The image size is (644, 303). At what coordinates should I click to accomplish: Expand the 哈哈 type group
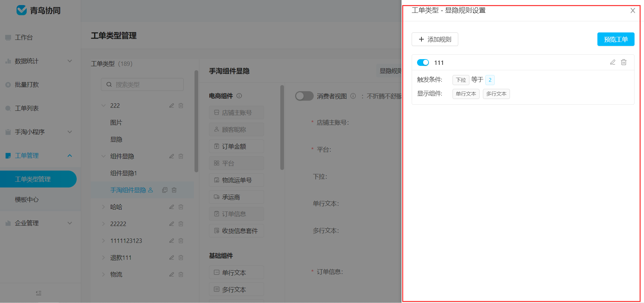point(104,207)
